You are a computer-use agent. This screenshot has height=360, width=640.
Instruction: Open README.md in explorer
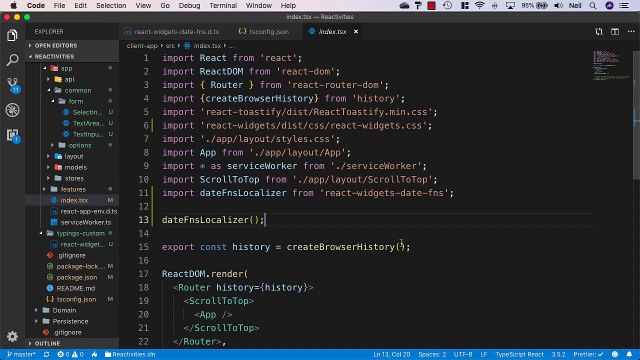pos(72,288)
